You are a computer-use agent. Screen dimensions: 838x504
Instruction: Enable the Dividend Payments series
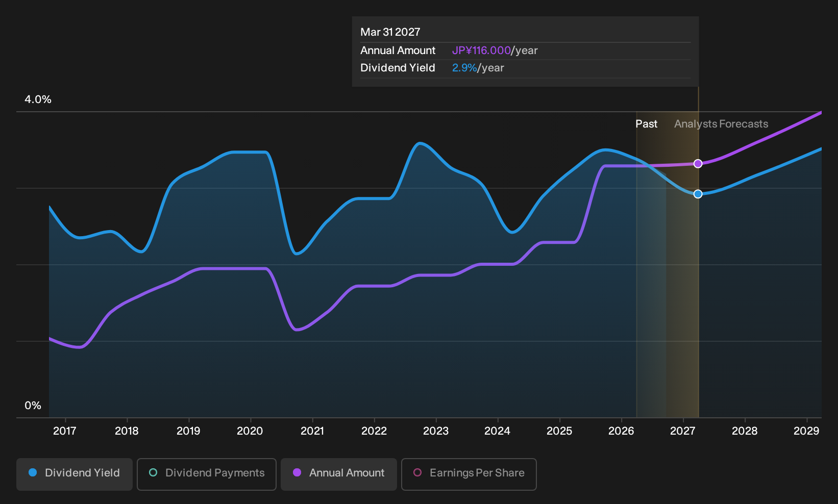[207, 474]
